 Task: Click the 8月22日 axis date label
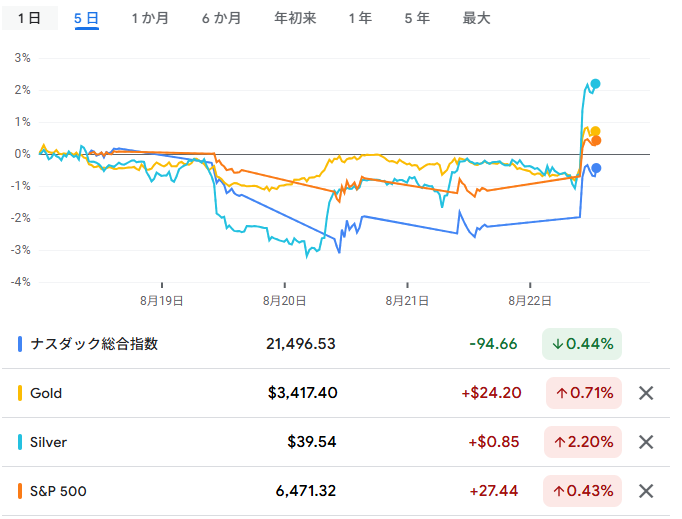tap(530, 301)
